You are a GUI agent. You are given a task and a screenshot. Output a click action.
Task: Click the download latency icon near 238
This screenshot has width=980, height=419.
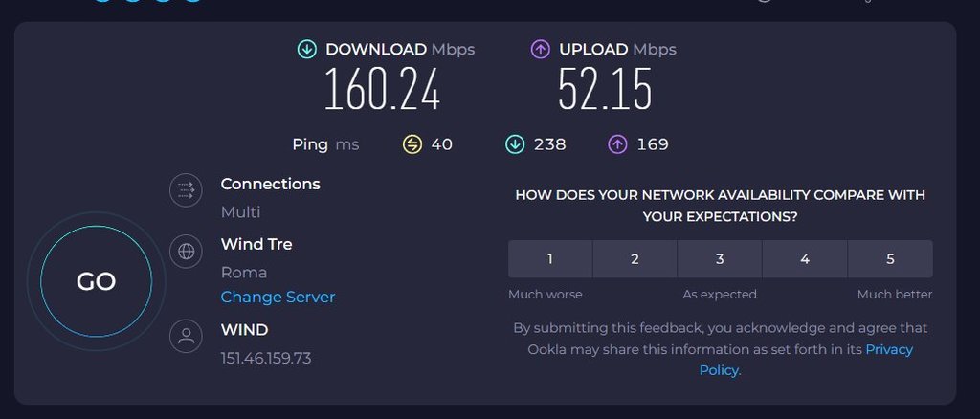coord(515,144)
